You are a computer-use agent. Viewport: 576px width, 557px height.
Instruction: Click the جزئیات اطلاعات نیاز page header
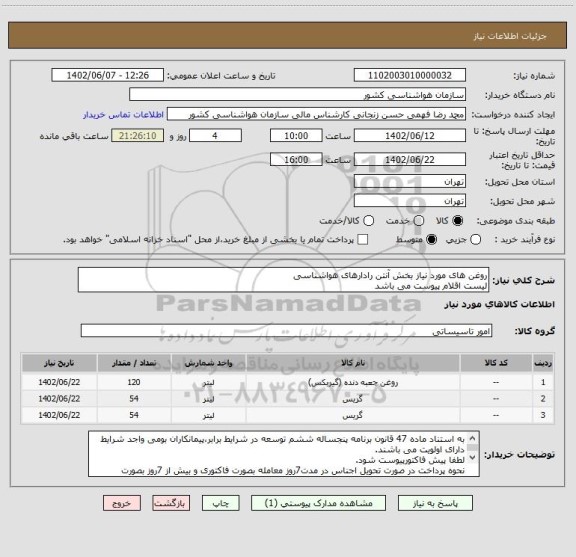(510, 36)
